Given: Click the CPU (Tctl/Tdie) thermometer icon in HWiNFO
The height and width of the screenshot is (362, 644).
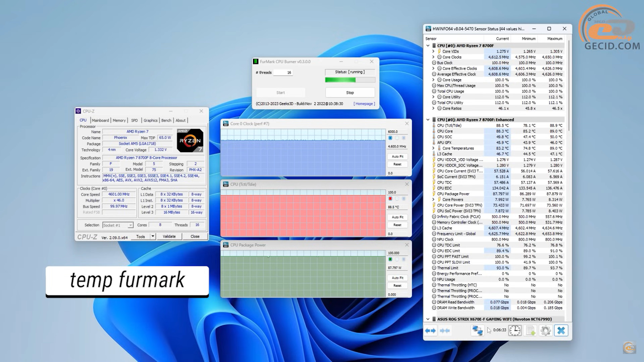Looking at the screenshot, I should coord(434,125).
